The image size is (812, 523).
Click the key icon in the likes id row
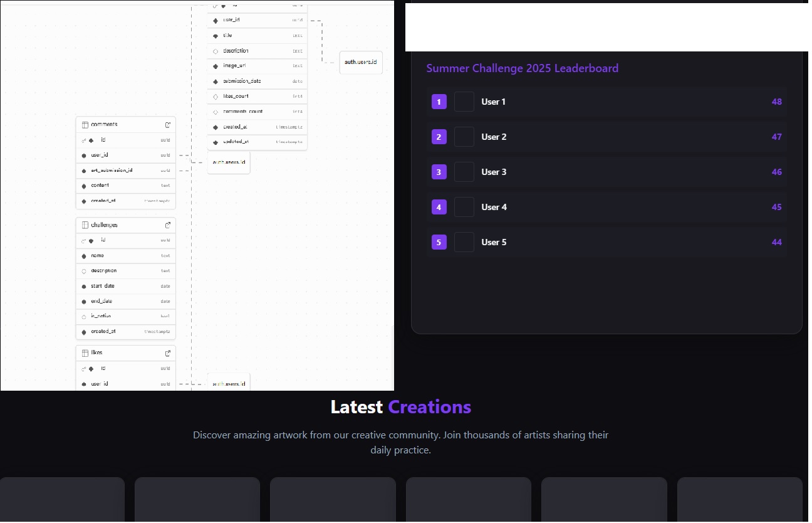point(84,369)
